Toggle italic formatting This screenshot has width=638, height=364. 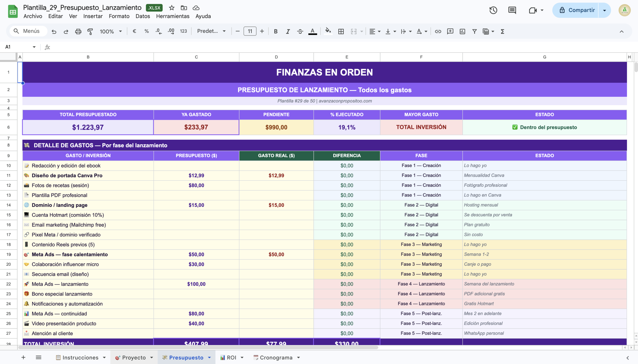click(288, 32)
